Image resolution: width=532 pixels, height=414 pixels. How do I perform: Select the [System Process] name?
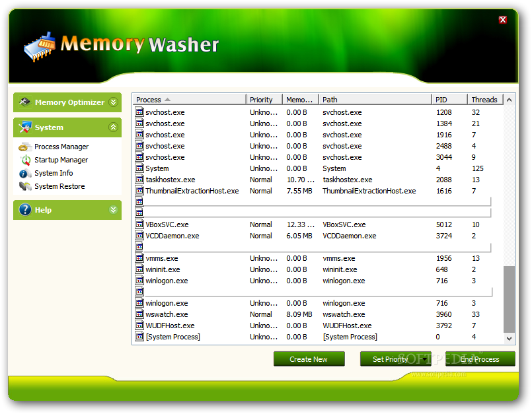[172, 336]
